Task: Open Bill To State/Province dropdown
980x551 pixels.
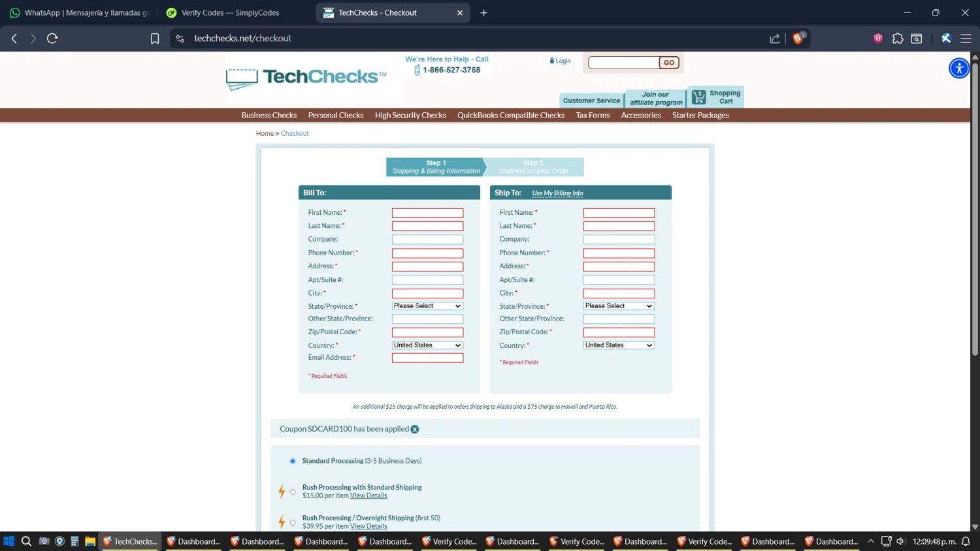Action: click(427, 306)
